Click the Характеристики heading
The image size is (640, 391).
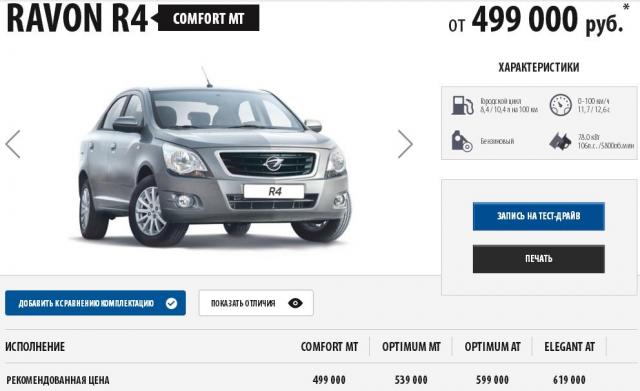(538, 67)
